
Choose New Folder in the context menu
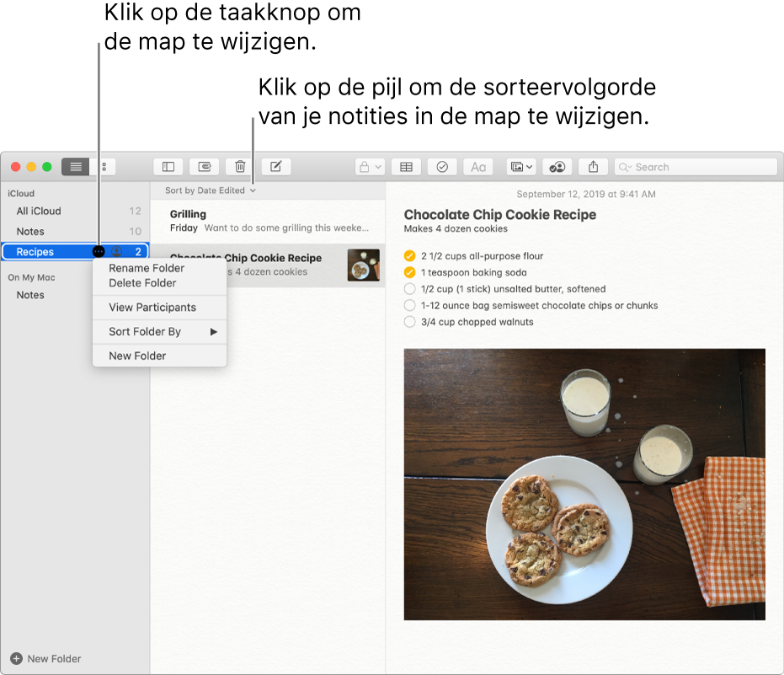click(137, 356)
